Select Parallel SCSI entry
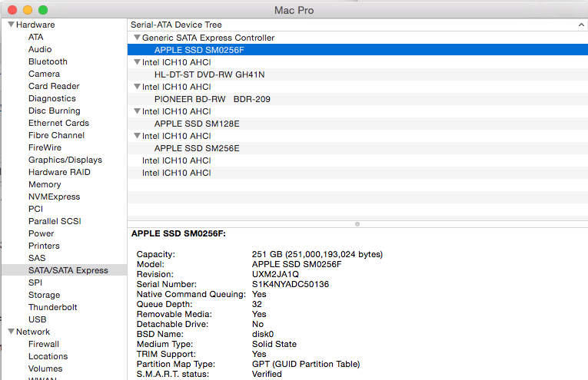 coord(55,221)
